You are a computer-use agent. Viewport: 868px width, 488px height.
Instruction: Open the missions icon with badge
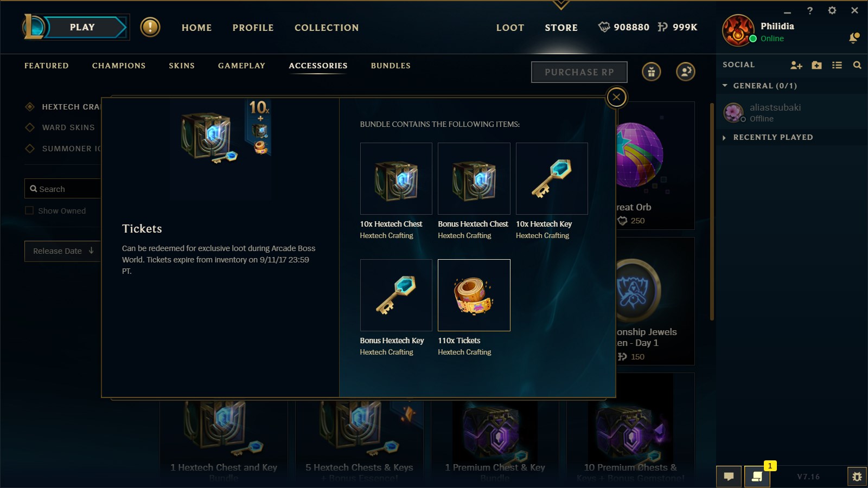(757, 477)
